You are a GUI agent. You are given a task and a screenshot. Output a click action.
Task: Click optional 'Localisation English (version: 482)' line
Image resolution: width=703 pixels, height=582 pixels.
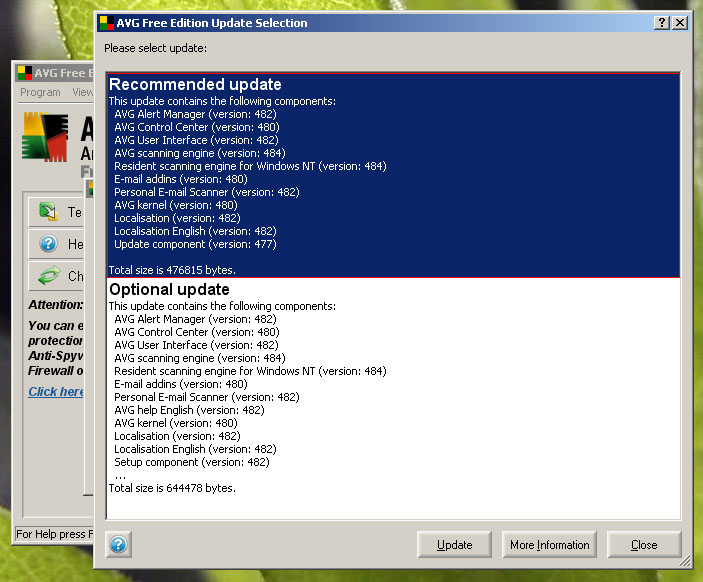tap(195, 449)
